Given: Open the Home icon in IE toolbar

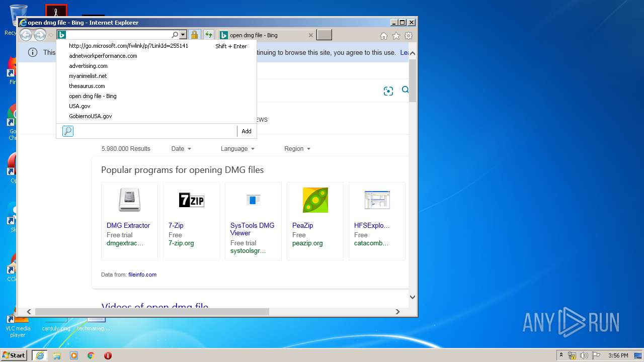Looking at the screenshot, I should [384, 36].
